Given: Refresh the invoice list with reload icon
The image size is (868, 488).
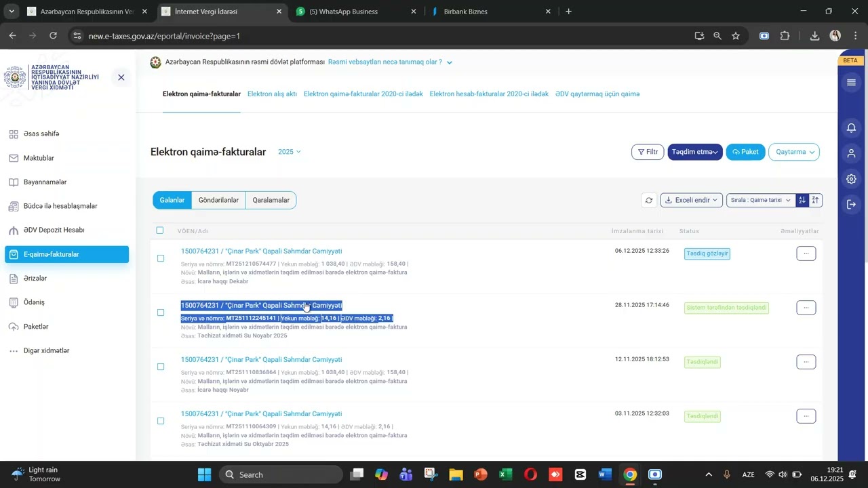Looking at the screenshot, I should [x=649, y=200].
